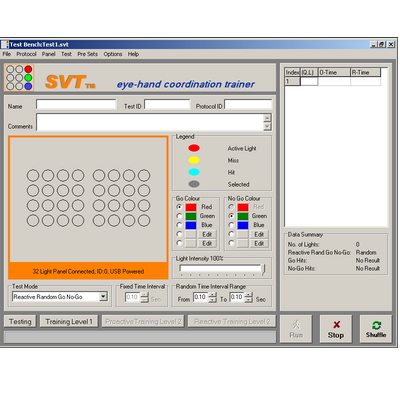Screen dimensions: 400x400
Task: Decrease the Random Time Interval To value
Action: [x=249, y=300]
